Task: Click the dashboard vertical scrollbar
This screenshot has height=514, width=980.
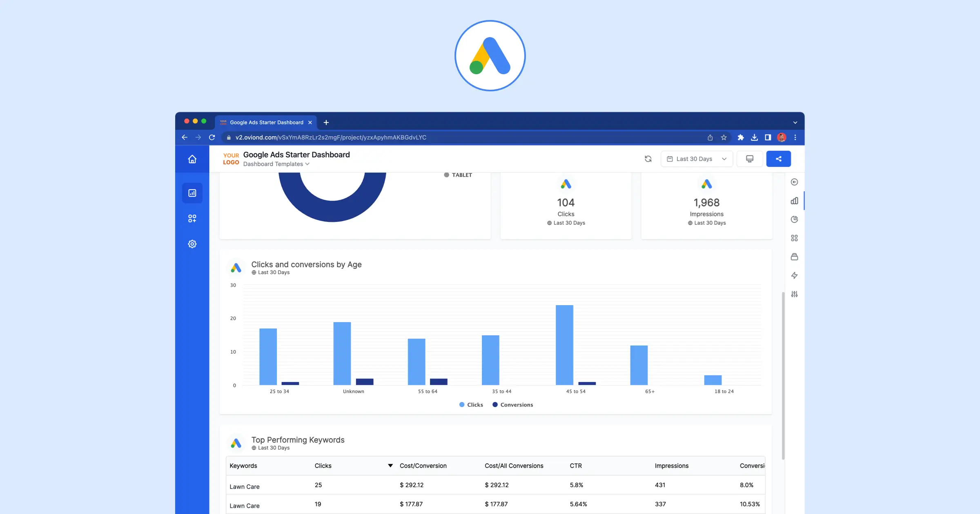Action: (783, 375)
